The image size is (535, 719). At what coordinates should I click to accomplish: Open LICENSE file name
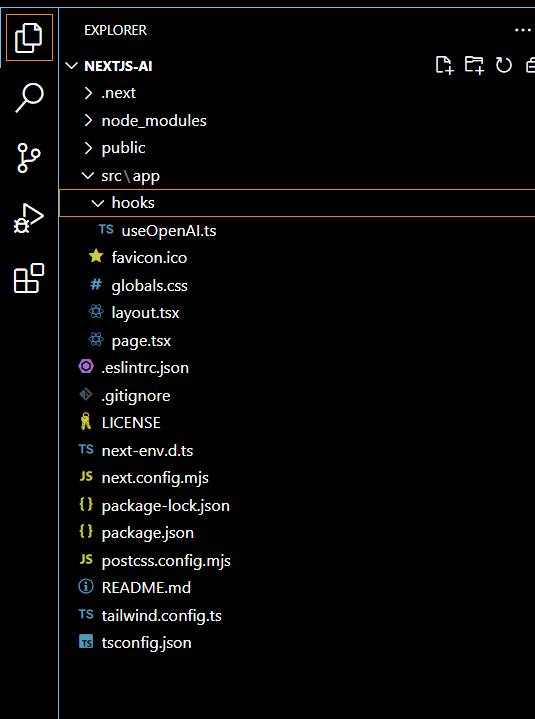click(131, 423)
